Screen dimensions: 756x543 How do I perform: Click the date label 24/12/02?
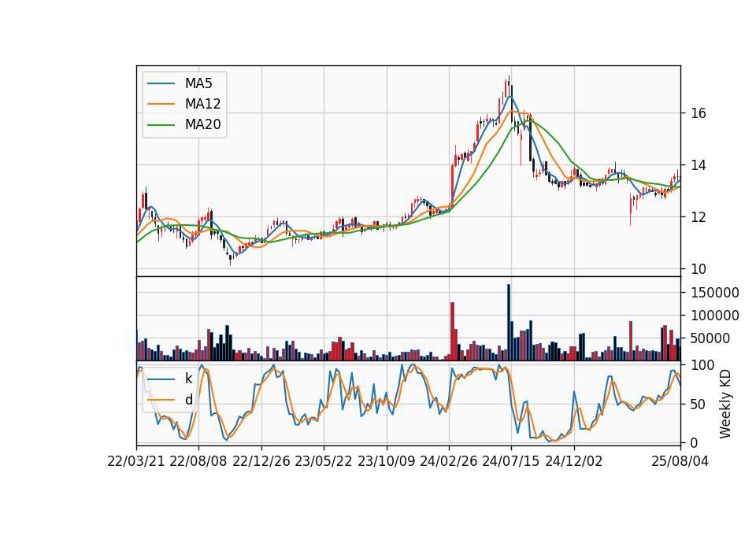(x=574, y=461)
